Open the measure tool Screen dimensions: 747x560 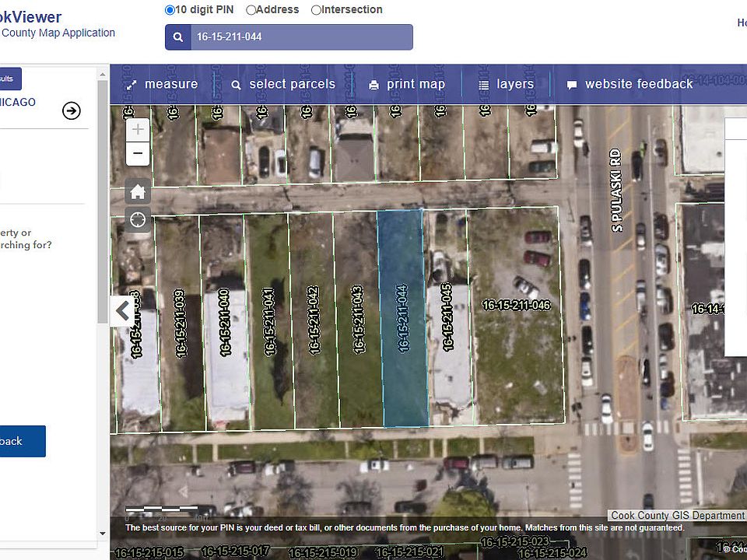pyautogui.click(x=162, y=84)
